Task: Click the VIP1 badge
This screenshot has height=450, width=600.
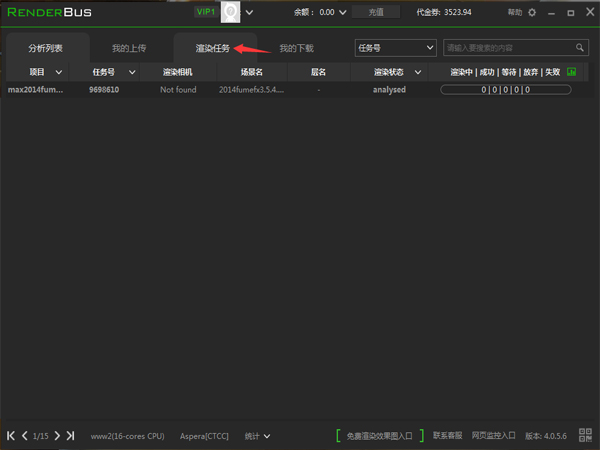Action: [x=206, y=12]
